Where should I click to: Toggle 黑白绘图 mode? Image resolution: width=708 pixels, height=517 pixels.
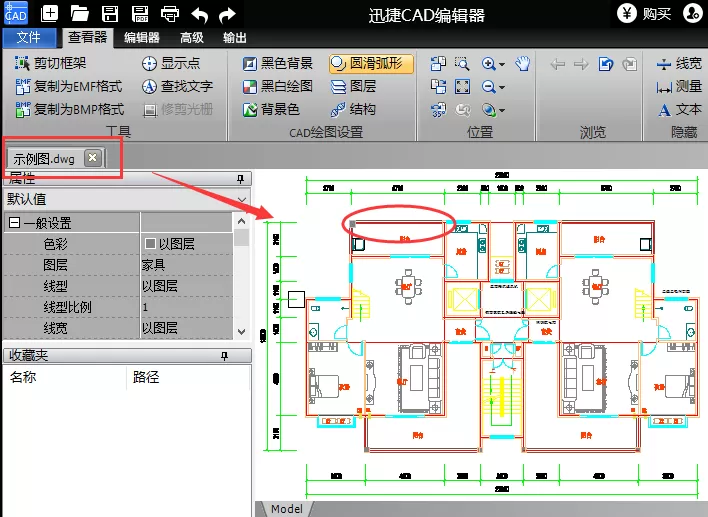277,86
